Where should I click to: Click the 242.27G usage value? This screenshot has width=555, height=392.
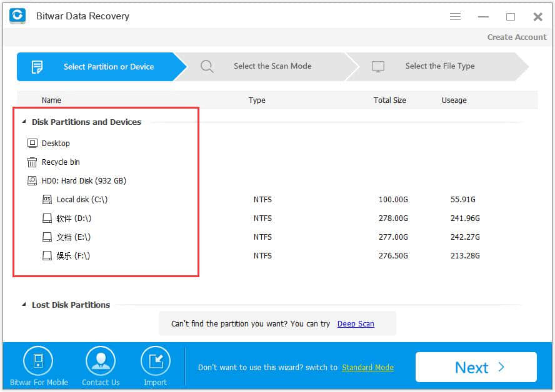pos(465,237)
